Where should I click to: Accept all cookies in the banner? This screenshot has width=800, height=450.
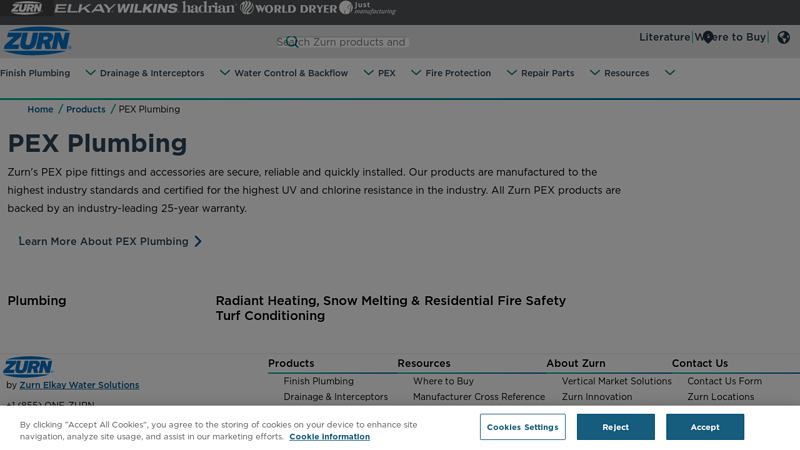pyautogui.click(x=704, y=427)
